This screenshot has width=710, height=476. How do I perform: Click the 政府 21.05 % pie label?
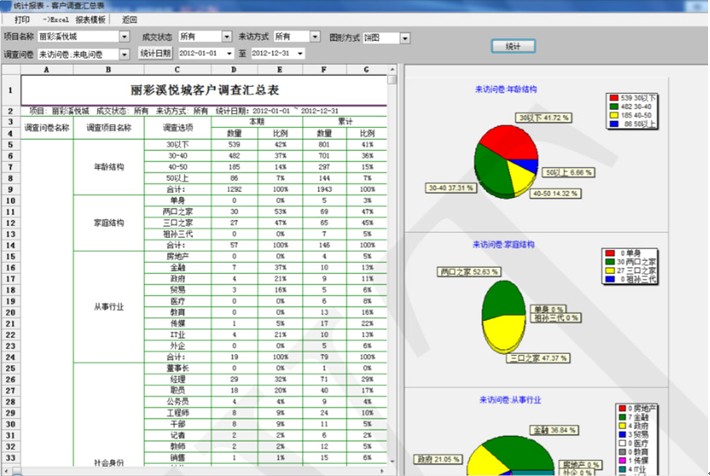tap(438, 459)
